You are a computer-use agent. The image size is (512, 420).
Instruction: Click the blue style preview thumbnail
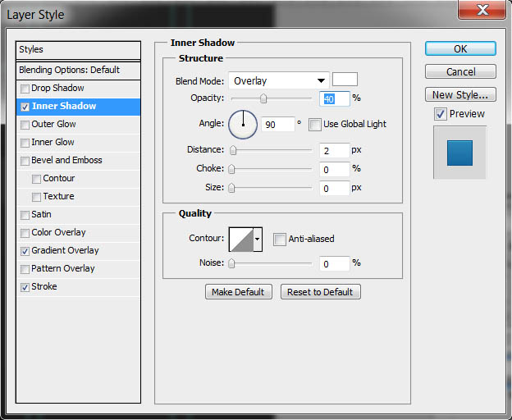click(x=459, y=153)
